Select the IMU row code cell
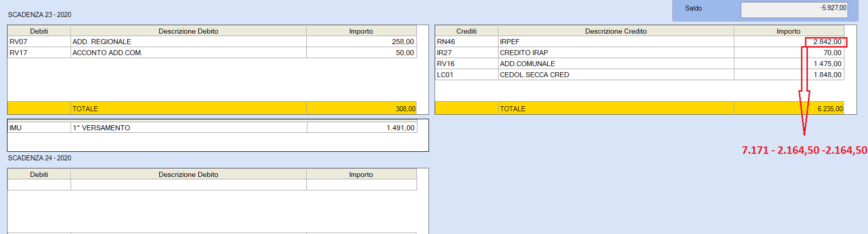The height and width of the screenshot is (234, 868). pos(39,128)
